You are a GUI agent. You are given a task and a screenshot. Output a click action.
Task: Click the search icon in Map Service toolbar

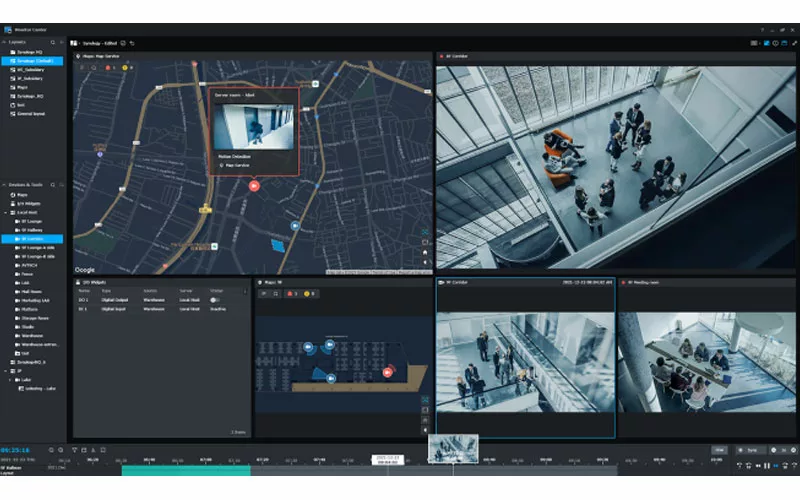[x=93, y=67]
